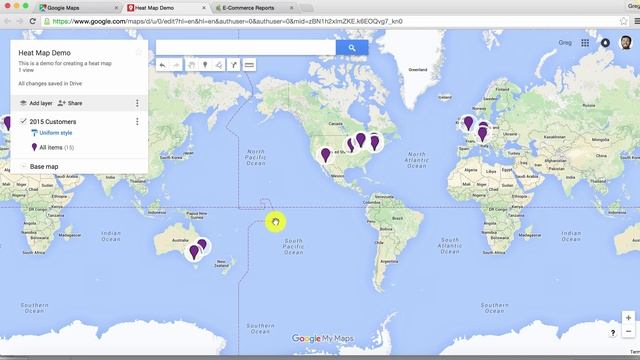Expand the Base map section
The height and width of the screenshot is (360, 640).
(23, 167)
